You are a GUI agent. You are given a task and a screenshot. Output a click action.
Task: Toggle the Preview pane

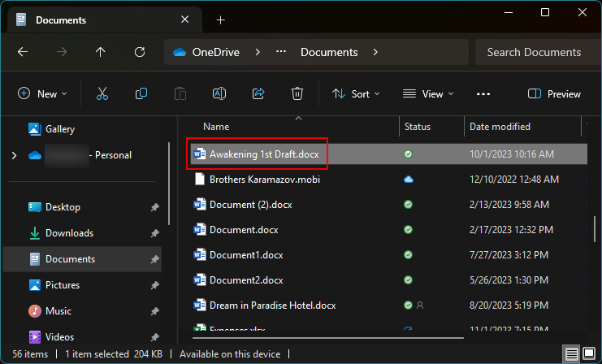coord(555,94)
